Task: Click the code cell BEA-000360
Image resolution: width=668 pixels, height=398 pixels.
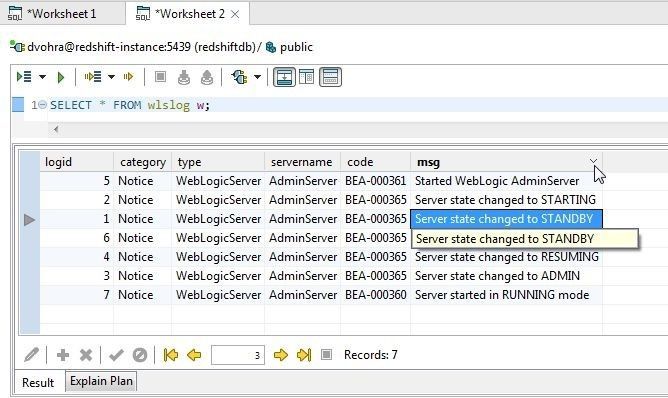Action: coord(375,295)
